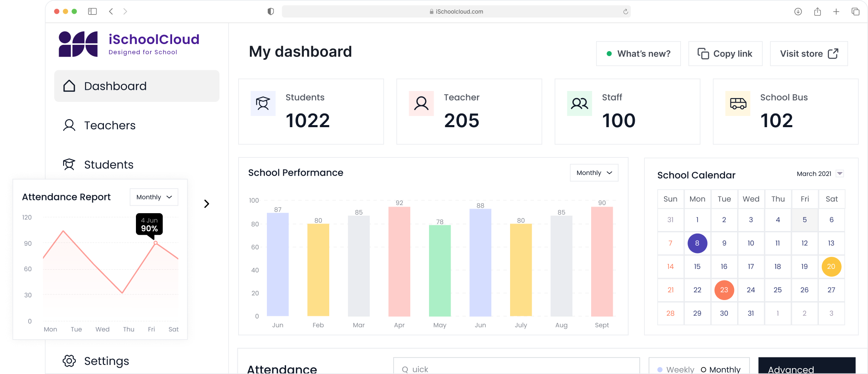
Task: Reload the page in address bar
Action: (x=625, y=12)
